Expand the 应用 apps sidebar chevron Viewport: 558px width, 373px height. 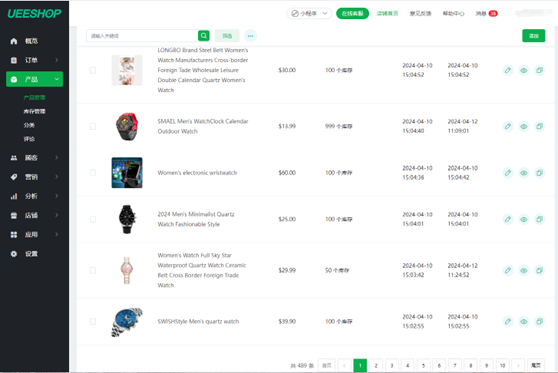(x=57, y=235)
